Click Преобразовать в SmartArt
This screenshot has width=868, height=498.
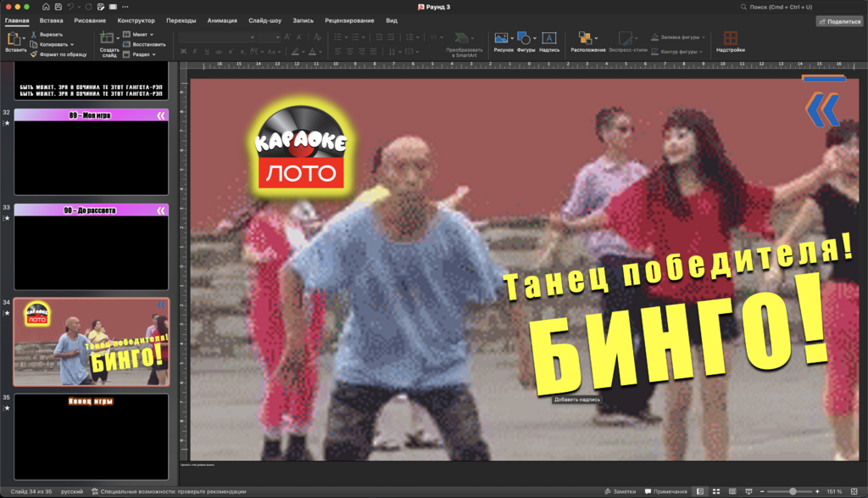tap(464, 45)
